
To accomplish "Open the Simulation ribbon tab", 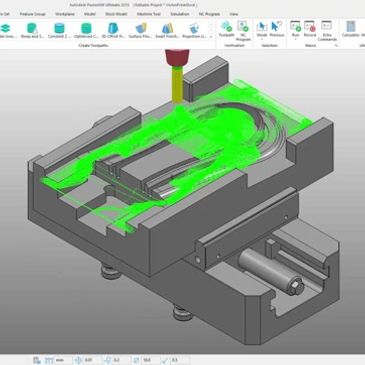I will (x=180, y=14).
